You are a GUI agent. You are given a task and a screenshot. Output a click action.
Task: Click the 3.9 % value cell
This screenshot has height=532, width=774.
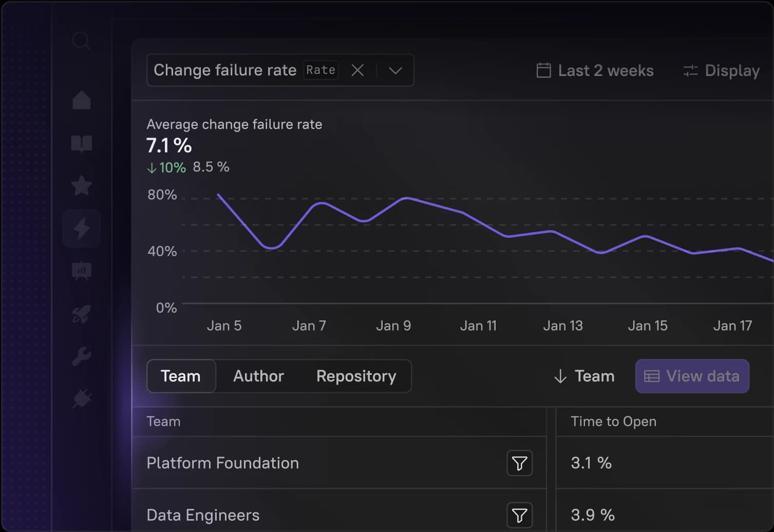593,515
